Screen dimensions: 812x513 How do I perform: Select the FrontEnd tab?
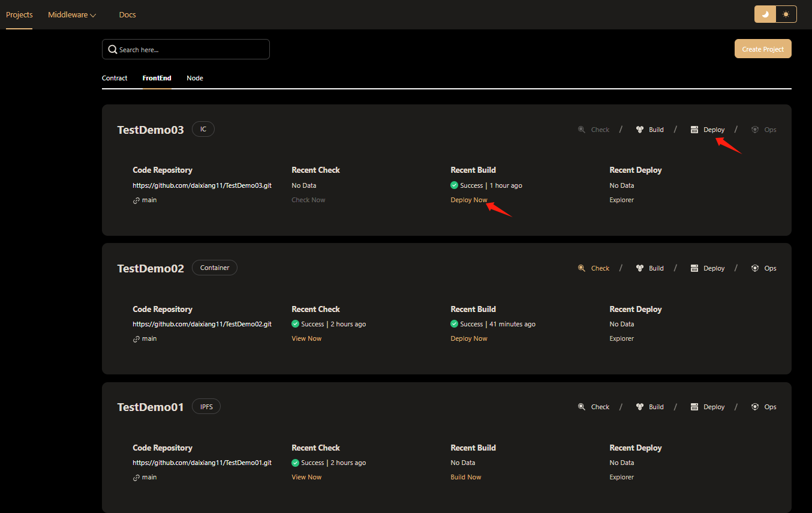coord(157,78)
